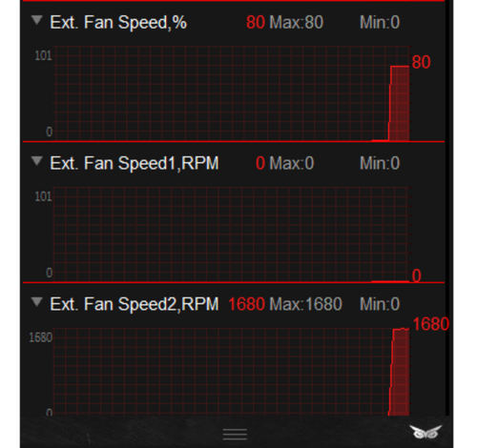This screenshot has width=477, height=448.
Task: Click the owl logo icon at bottom
Action: coord(425,432)
